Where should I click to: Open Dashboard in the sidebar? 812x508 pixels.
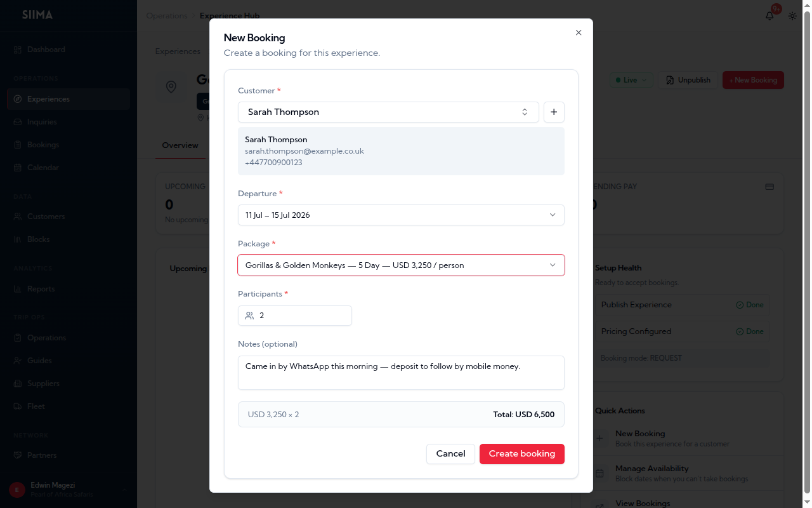tap(69, 50)
